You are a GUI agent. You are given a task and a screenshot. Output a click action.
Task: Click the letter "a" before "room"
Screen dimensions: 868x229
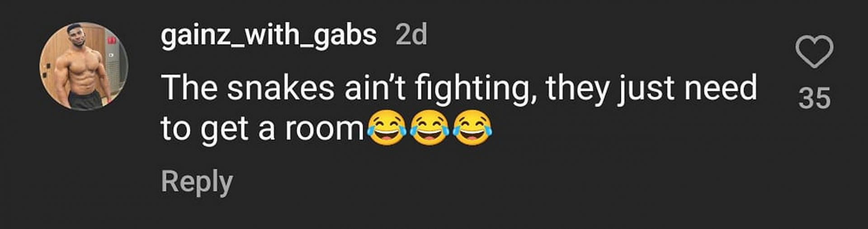tap(266, 130)
